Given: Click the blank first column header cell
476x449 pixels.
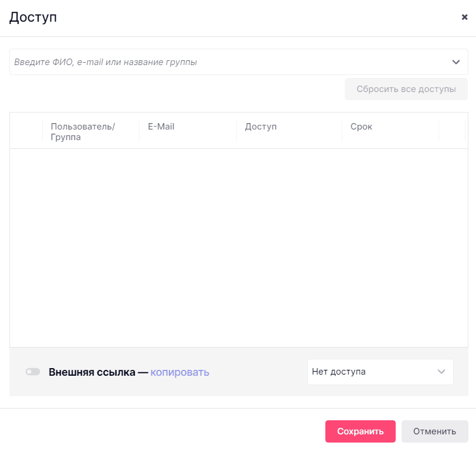Looking at the screenshot, I should (x=26, y=130).
